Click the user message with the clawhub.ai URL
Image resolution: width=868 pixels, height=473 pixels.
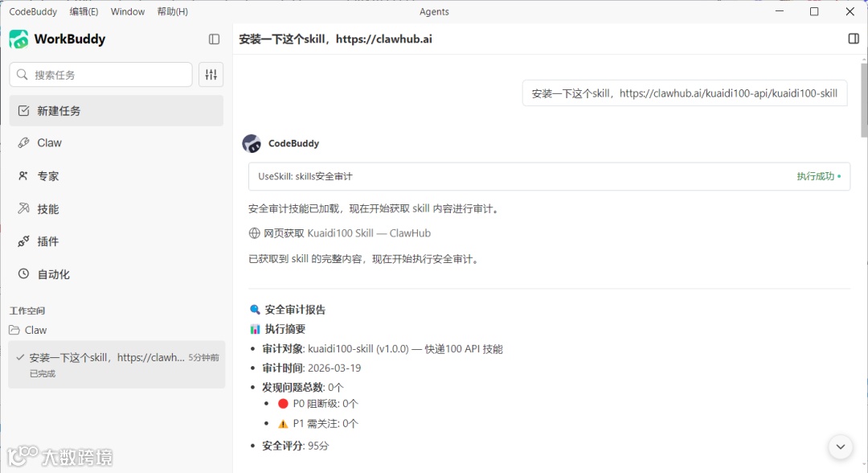pyautogui.click(x=685, y=93)
